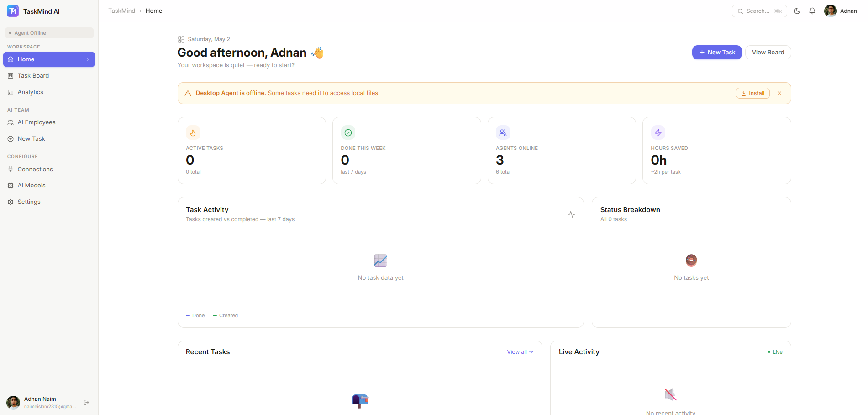Click the sidebar New Task plus-circle icon
Image resolution: width=868 pixels, height=415 pixels.
coord(11,139)
